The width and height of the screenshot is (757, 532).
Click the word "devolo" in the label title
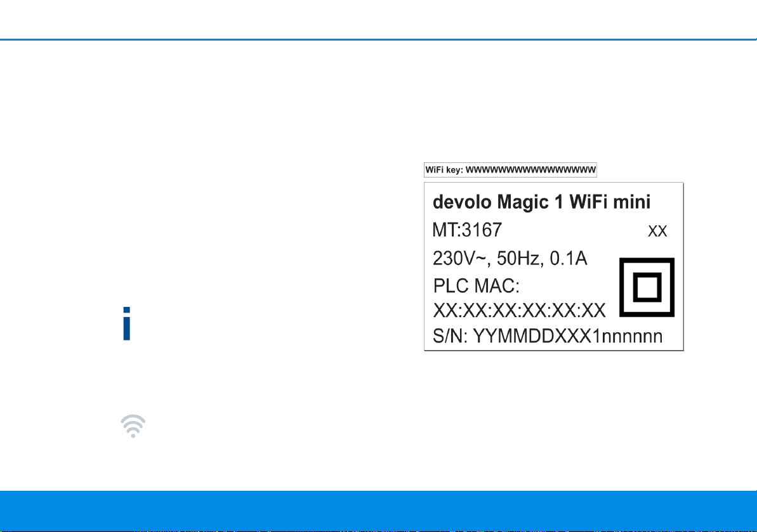click(461, 202)
